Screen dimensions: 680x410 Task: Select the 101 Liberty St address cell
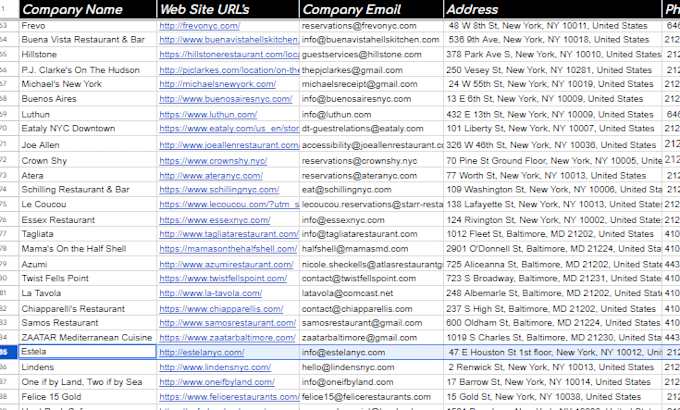[553, 128]
